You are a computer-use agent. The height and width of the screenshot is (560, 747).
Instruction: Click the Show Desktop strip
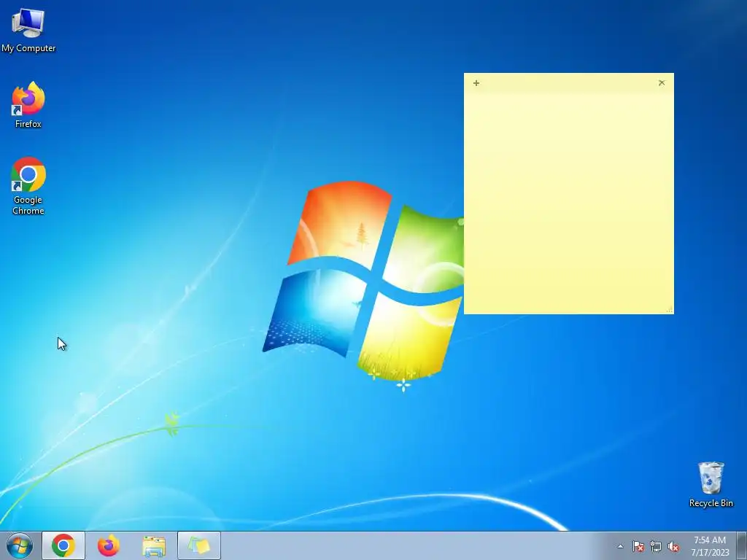pyautogui.click(x=741, y=545)
